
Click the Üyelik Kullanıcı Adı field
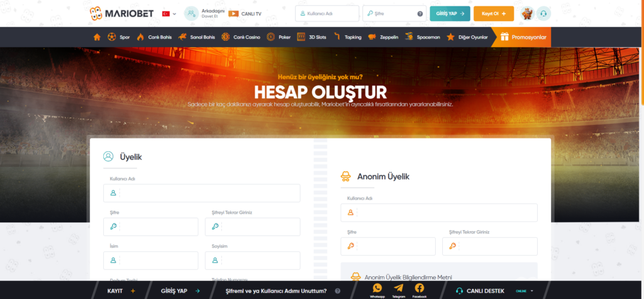pyautogui.click(x=202, y=193)
